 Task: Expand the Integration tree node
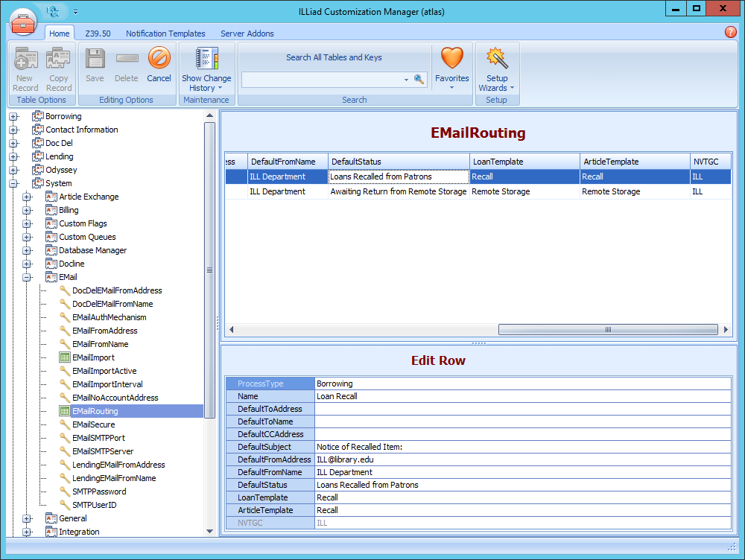point(26,532)
